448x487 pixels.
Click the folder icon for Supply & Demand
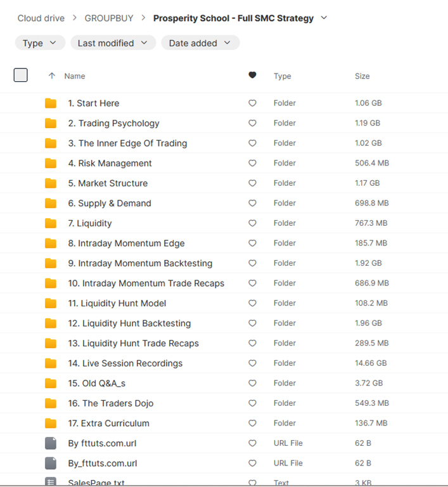tap(51, 204)
